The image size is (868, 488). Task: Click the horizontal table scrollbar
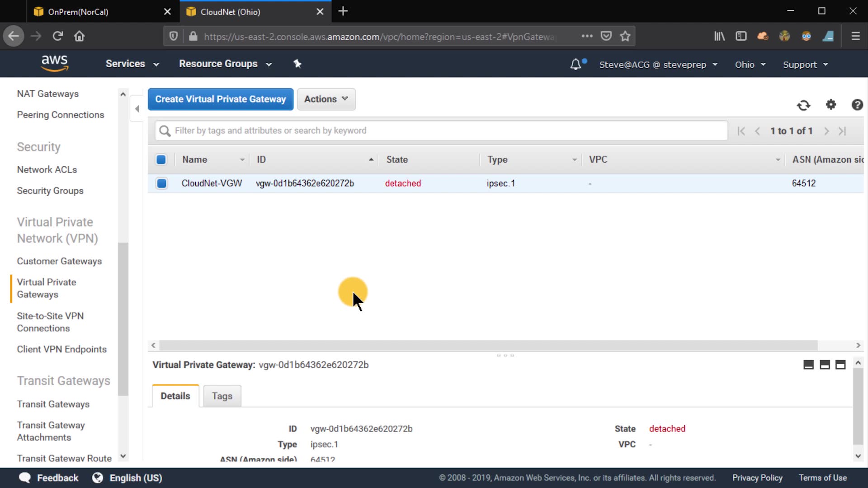(488, 346)
